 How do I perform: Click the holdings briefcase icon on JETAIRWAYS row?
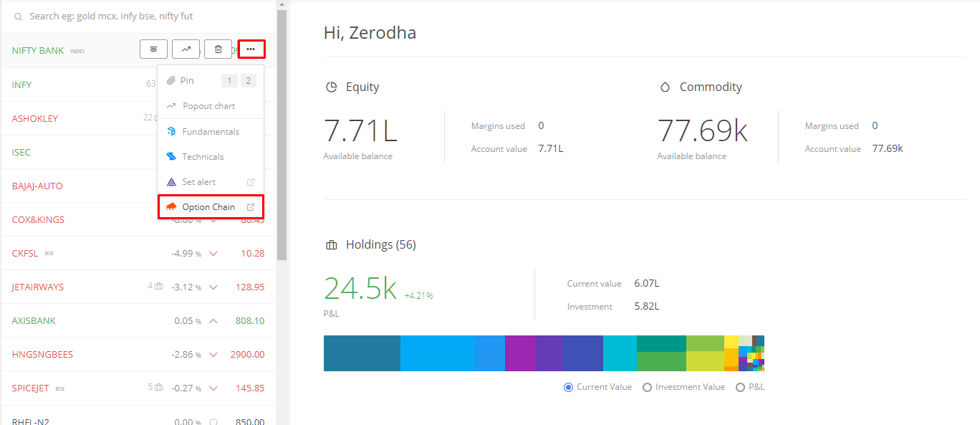pyautogui.click(x=159, y=287)
